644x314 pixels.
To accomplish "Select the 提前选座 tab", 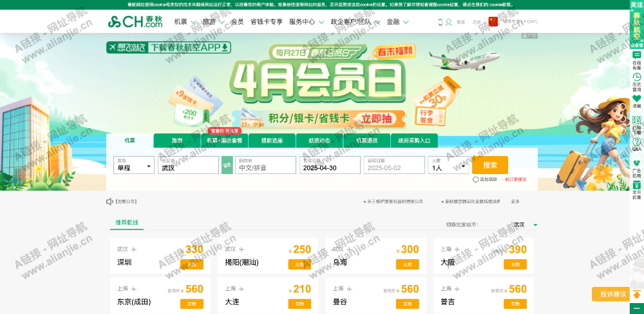I will coord(272,141).
